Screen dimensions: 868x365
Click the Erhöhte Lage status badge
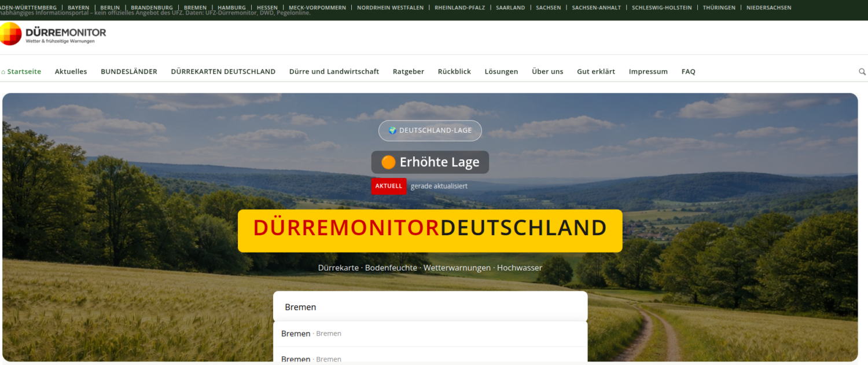tap(430, 162)
